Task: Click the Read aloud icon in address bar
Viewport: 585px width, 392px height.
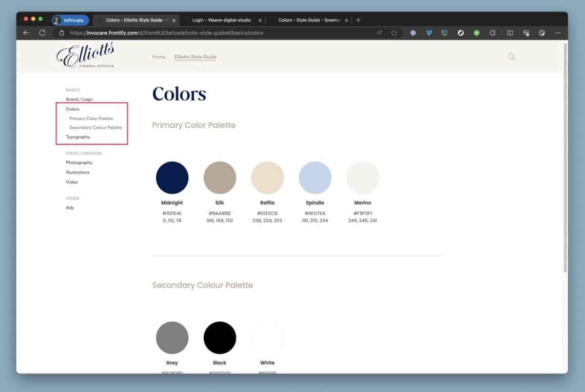Action: click(379, 33)
